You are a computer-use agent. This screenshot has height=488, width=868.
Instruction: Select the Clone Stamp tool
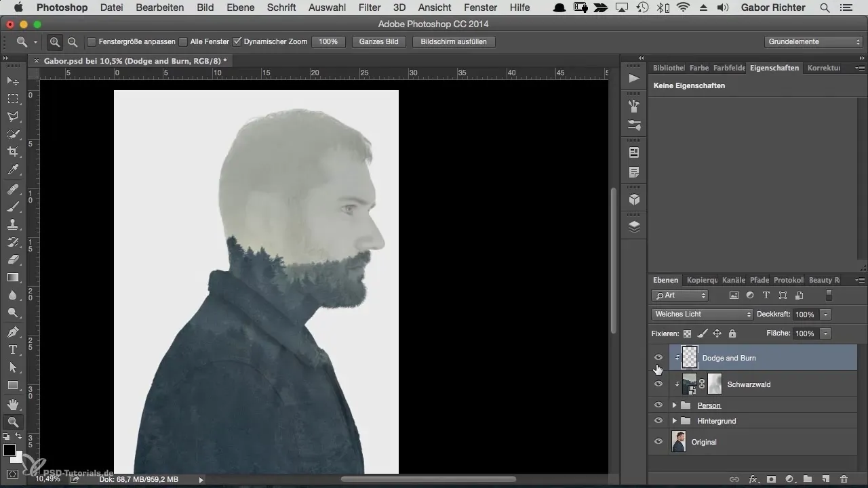click(x=13, y=224)
